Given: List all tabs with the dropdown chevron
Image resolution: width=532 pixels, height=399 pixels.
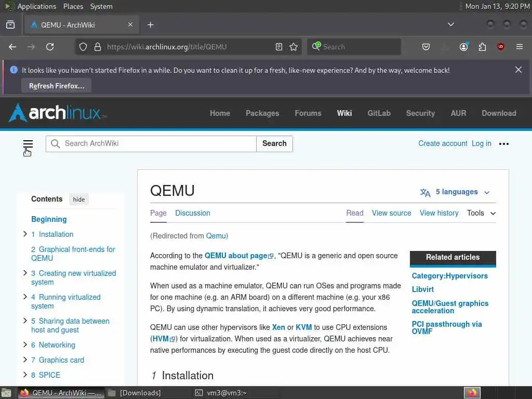Looking at the screenshot, I should 451,24.
